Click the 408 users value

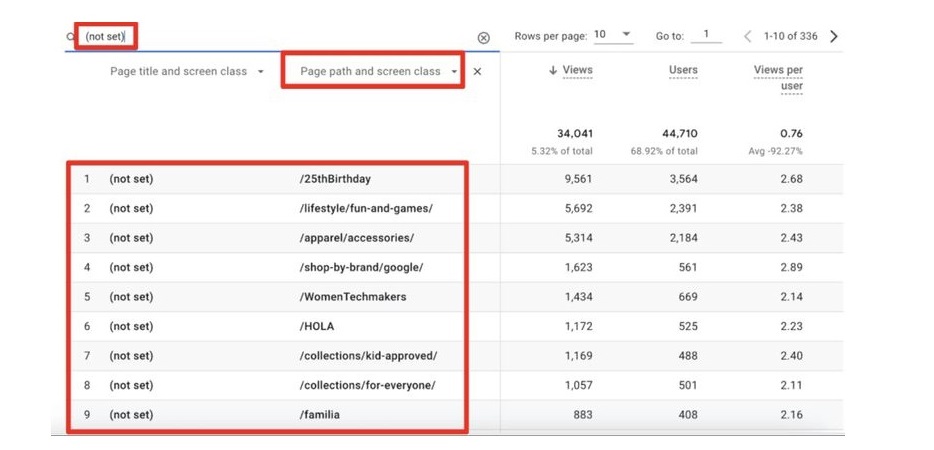tap(687, 415)
